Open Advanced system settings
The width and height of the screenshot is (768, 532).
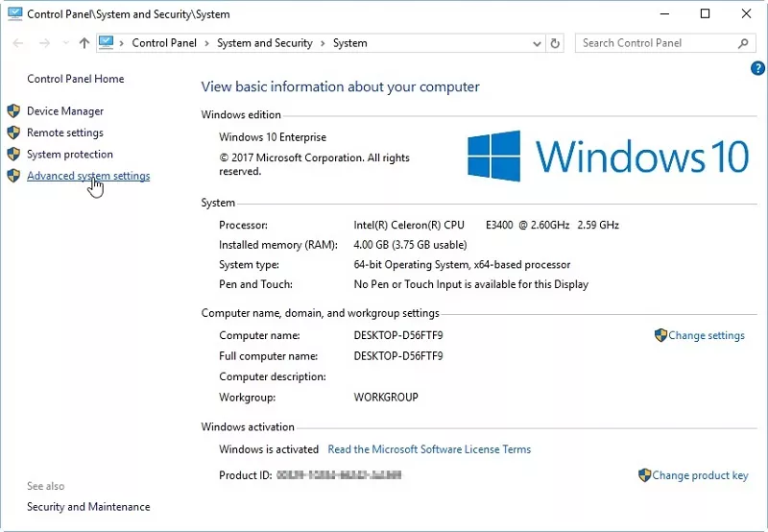tap(88, 176)
